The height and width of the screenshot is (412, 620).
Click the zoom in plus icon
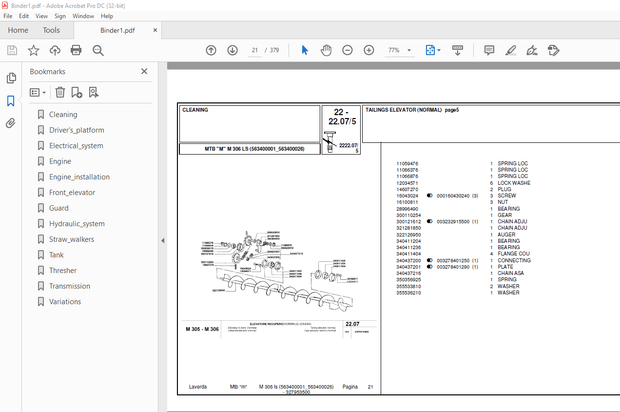(369, 50)
